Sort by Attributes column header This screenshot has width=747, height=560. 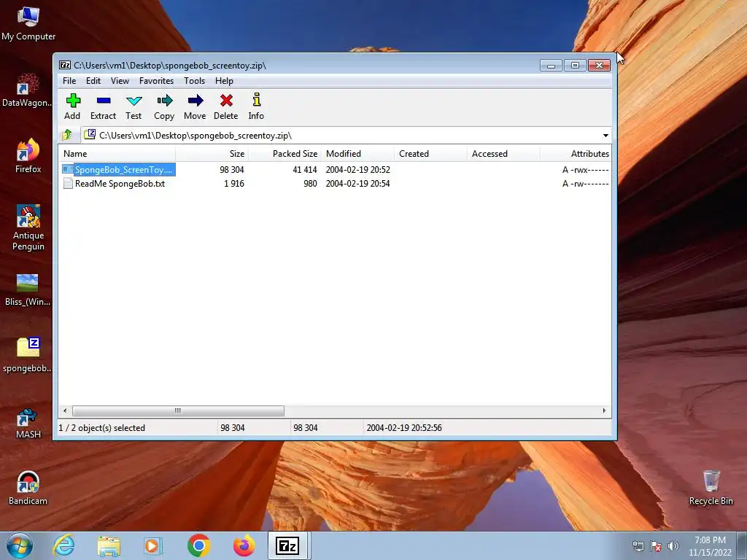coord(576,153)
